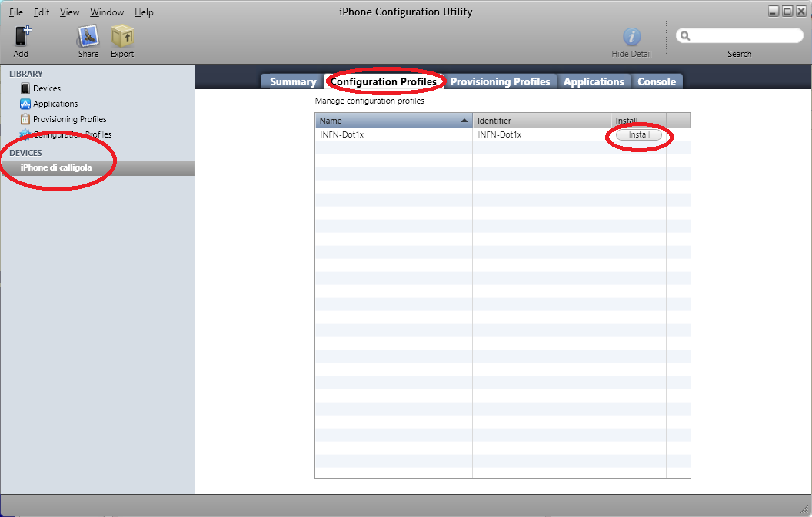Click the Share toolbar icon
This screenshot has height=517, width=812.
[x=88, y=37]
